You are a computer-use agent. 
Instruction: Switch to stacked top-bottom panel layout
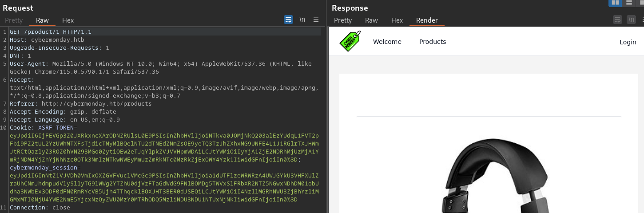coord(629,3)
